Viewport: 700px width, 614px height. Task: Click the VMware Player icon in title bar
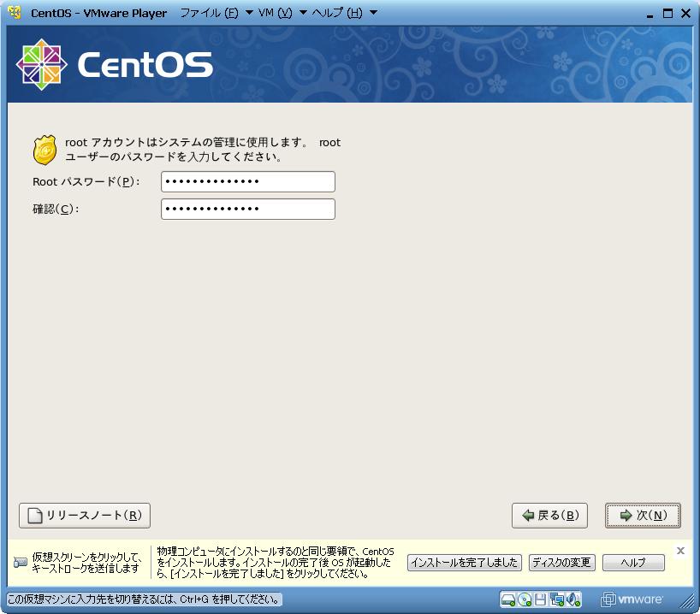click(x=15, y=13)
